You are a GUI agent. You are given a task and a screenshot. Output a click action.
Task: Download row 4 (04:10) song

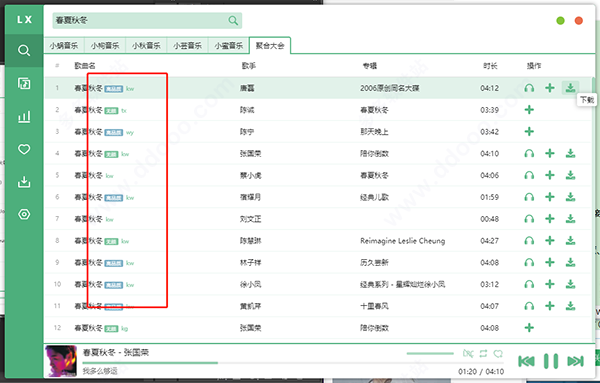pos(570,153)
